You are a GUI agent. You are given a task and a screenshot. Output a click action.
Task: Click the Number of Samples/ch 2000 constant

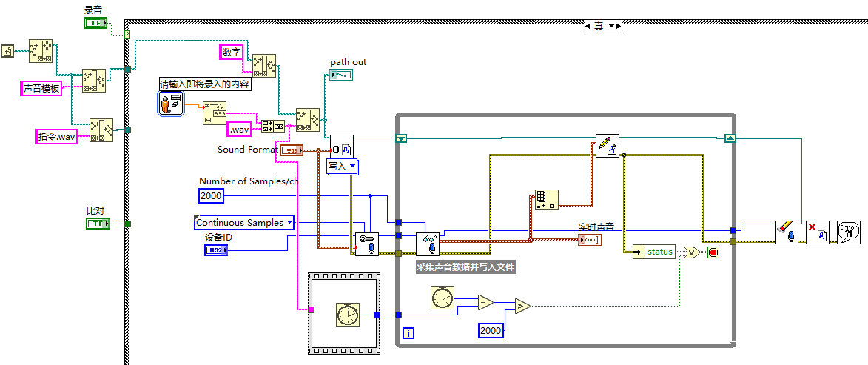(x=210, y=195)
